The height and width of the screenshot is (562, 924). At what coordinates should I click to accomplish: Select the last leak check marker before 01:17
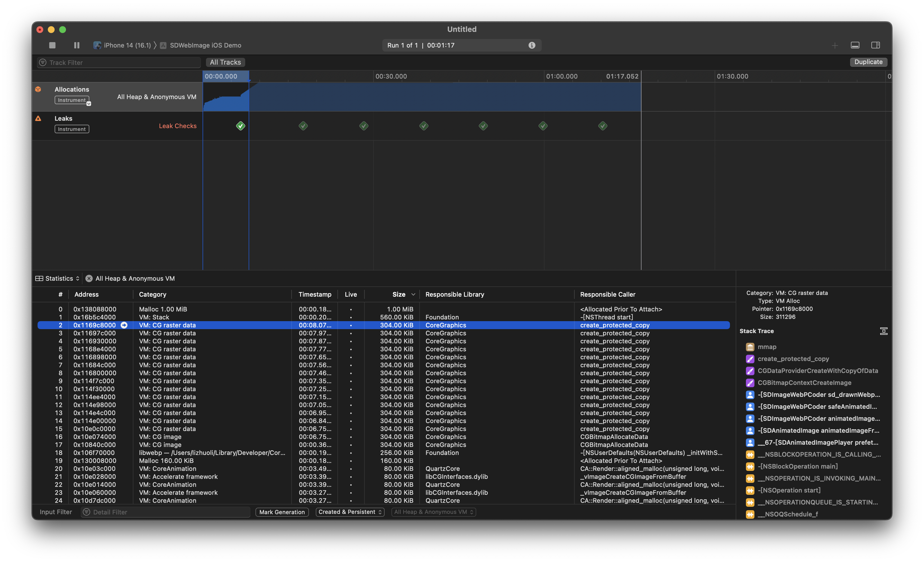click(603, 126)
